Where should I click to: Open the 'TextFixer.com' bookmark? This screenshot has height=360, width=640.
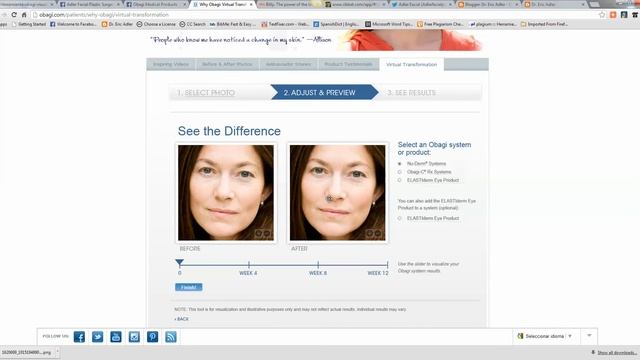(285, 24)
